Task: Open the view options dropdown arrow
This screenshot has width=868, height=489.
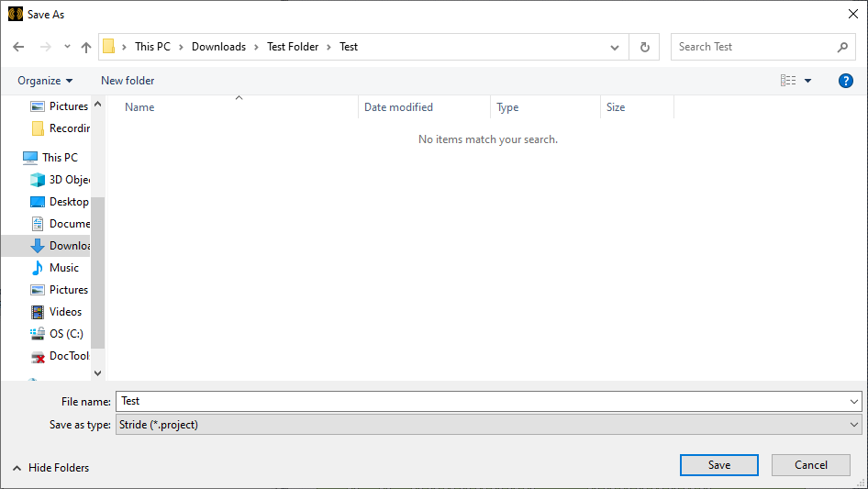Action: [x=808, y=81]
